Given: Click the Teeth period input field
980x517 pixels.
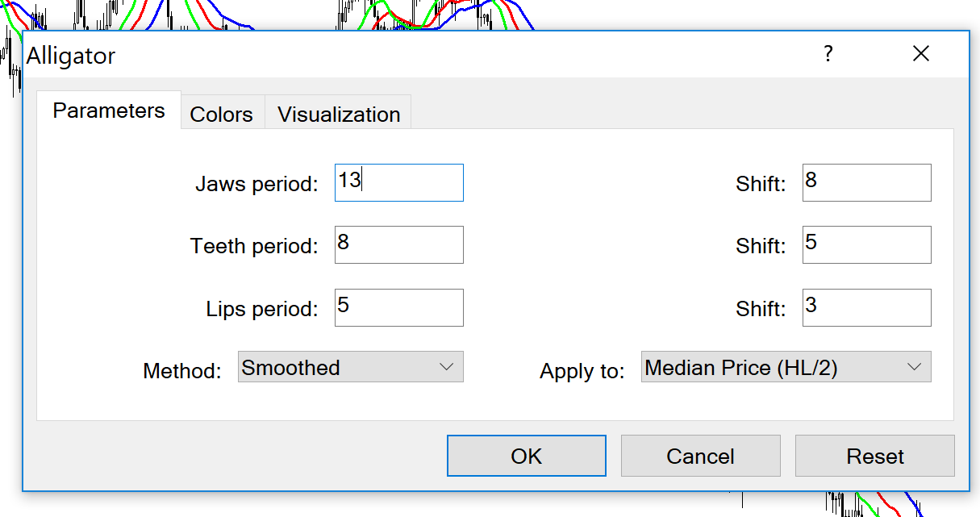Looking at the screenshot, I should 399,244.
